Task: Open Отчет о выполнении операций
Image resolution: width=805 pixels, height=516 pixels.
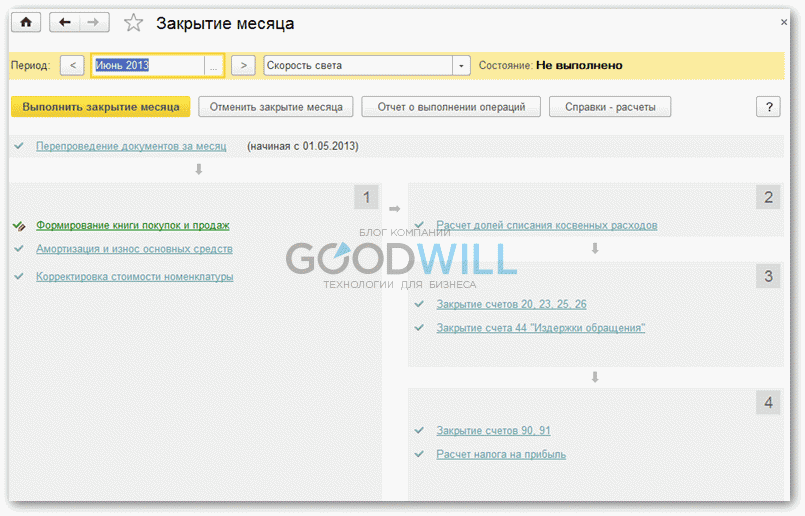Action: [451, 107]
